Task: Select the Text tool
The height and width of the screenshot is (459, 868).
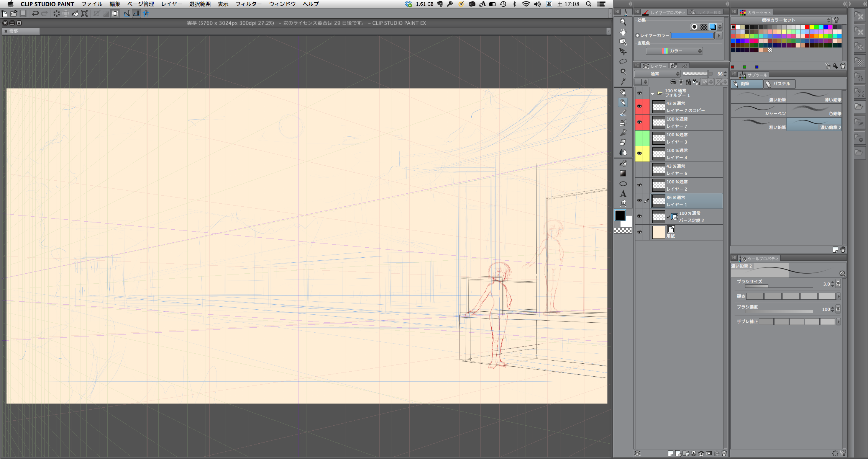Action: click(623, 194)
